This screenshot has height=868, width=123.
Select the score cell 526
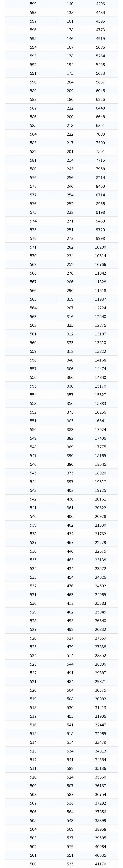coord(33,638)
